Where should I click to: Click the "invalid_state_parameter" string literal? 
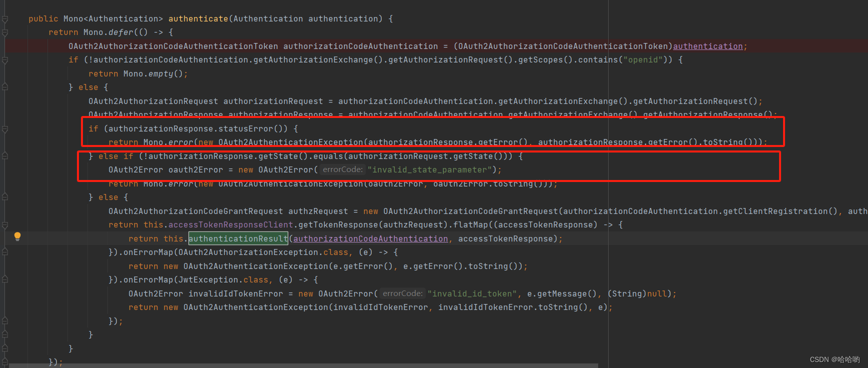click(430, 169)
